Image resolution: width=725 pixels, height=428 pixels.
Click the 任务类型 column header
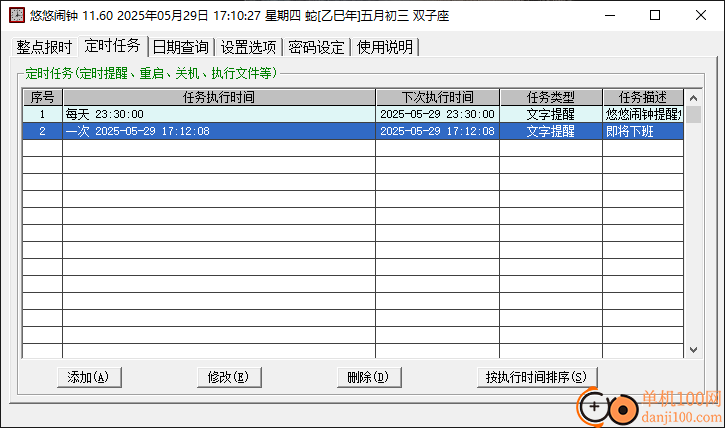551,98
